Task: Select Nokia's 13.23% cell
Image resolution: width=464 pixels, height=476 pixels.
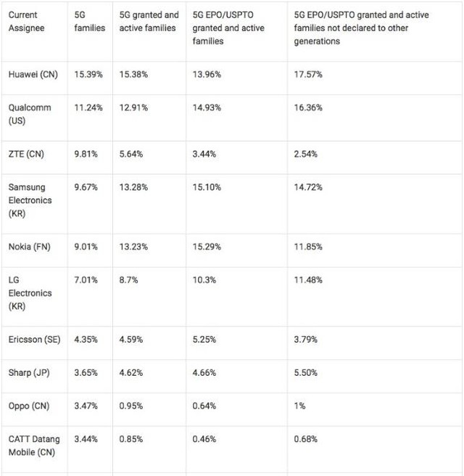Action: click(133, 247)
